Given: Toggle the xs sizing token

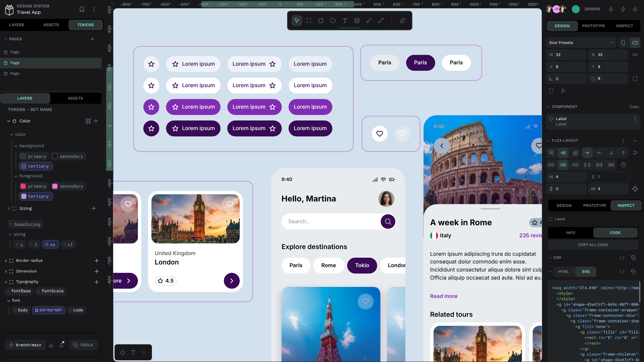Looking at the screenshot, I should (50, 245).
